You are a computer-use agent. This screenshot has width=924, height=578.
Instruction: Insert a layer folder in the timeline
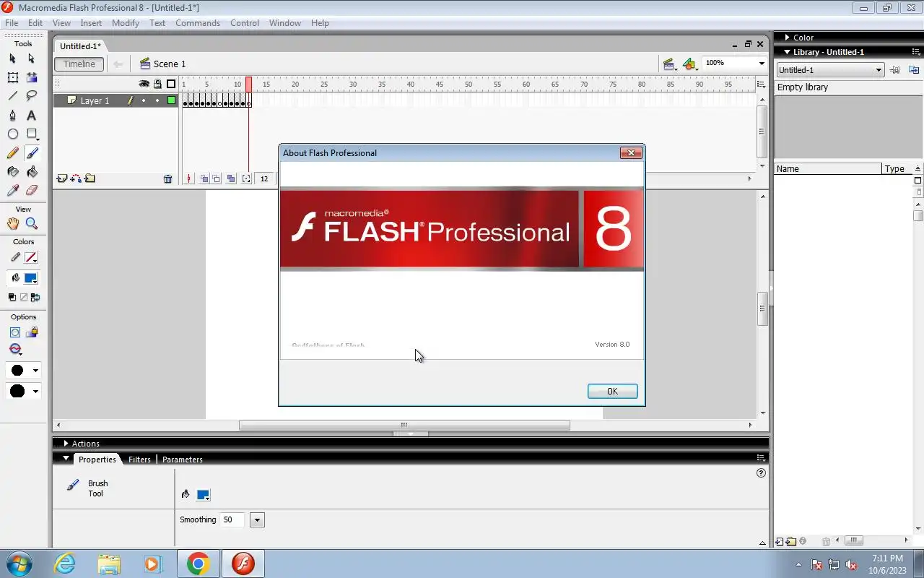[x=90, y=178]
